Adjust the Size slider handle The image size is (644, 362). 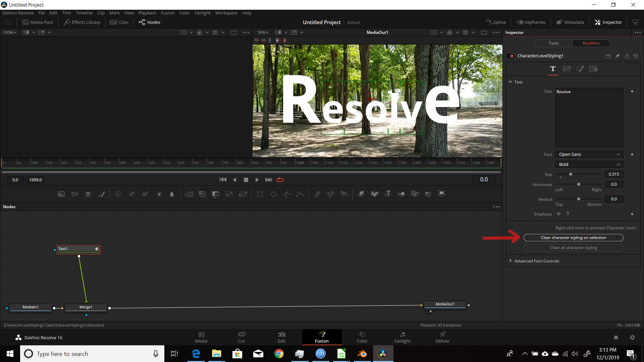tap(571, 174)
